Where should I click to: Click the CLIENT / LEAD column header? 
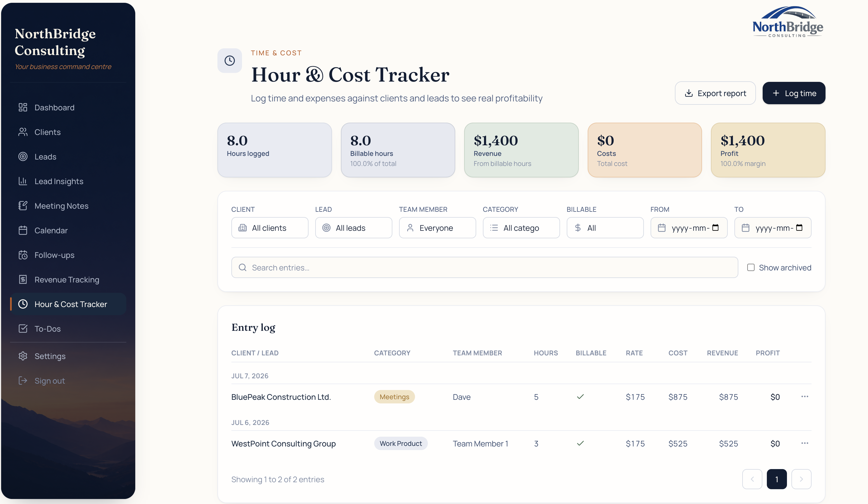pos(255,353)
